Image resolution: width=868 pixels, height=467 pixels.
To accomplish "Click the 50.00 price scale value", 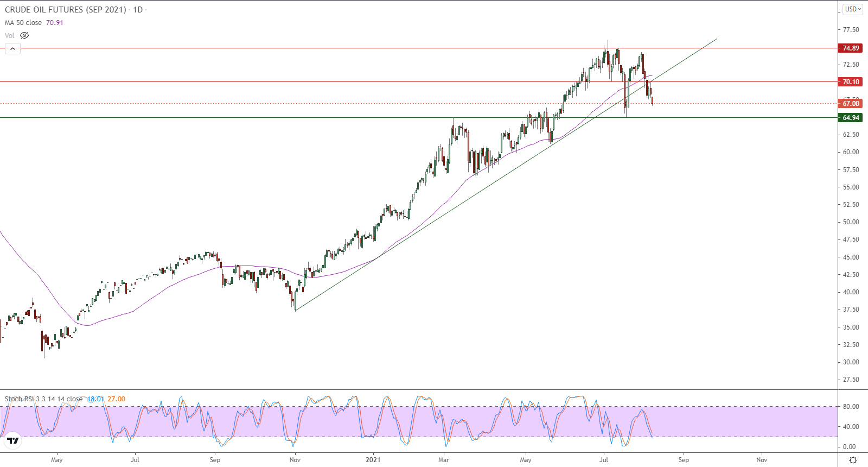I will [x=851, y=222].
